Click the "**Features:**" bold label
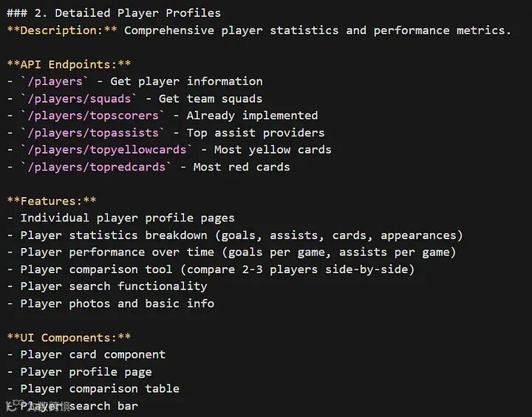Viewport: 532px width, 417px height. click(x=52, y=201)
